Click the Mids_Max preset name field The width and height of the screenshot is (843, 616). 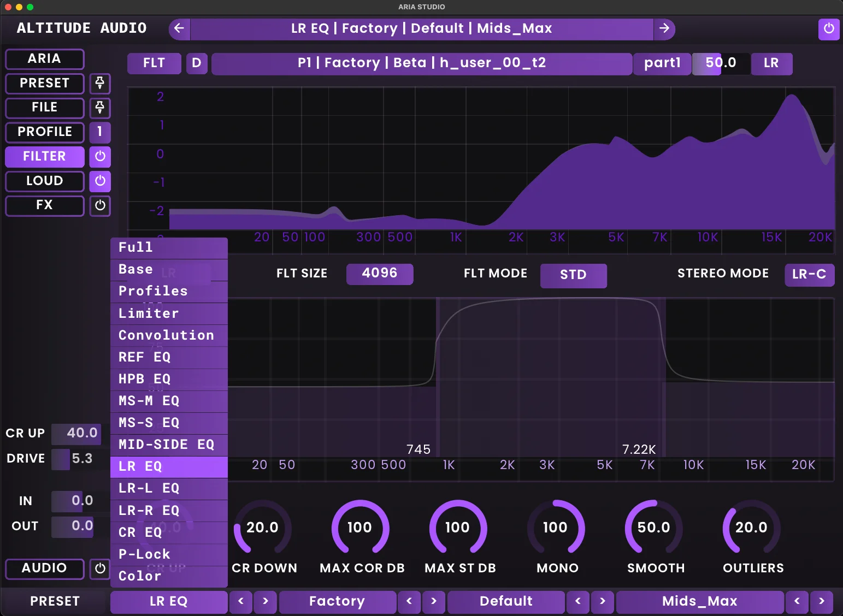pyautogui.click(x=700, y=601)
